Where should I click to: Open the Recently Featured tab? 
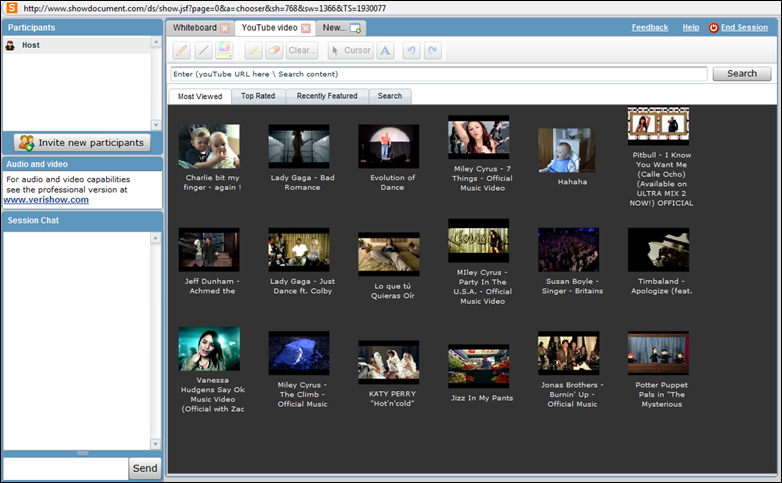pos(326,96)
